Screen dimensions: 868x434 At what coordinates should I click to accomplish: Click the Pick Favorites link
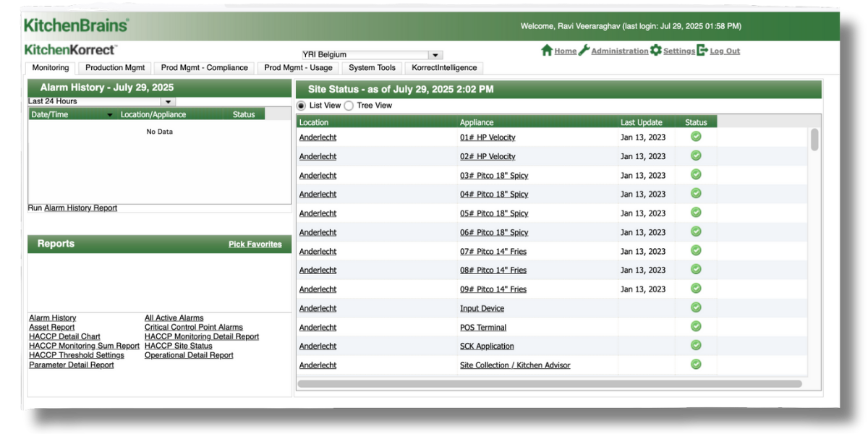255,244
